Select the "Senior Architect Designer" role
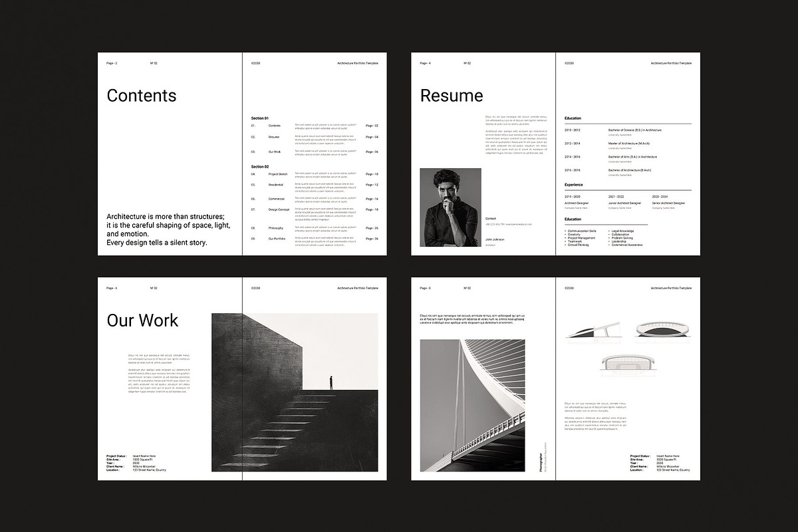 pos(668,203)
